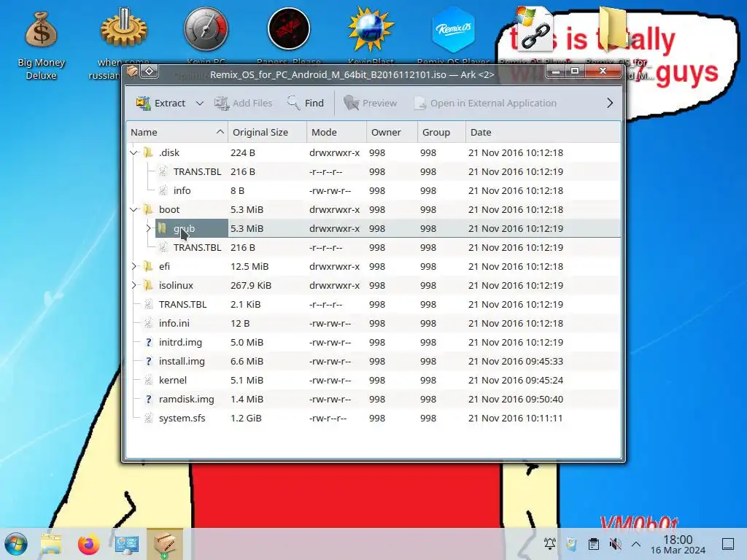Collapse the .disk folder

point(134,153)
